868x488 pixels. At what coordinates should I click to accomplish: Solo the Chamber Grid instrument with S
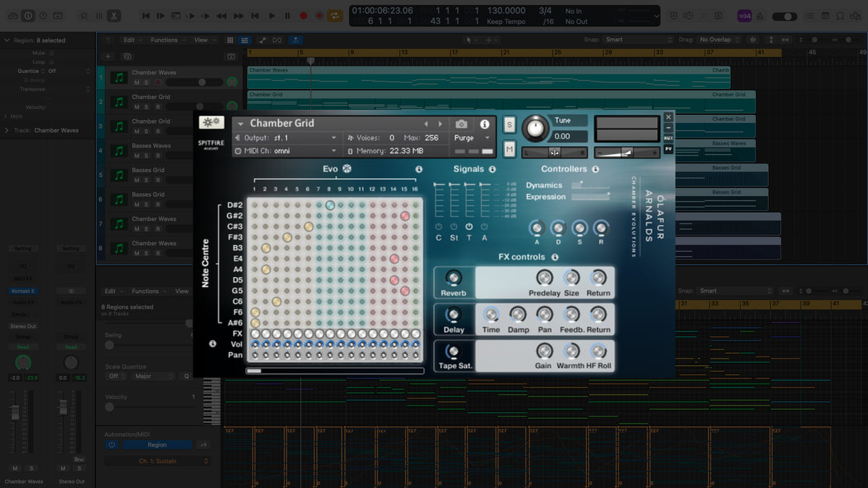click(x=509, y=125)
